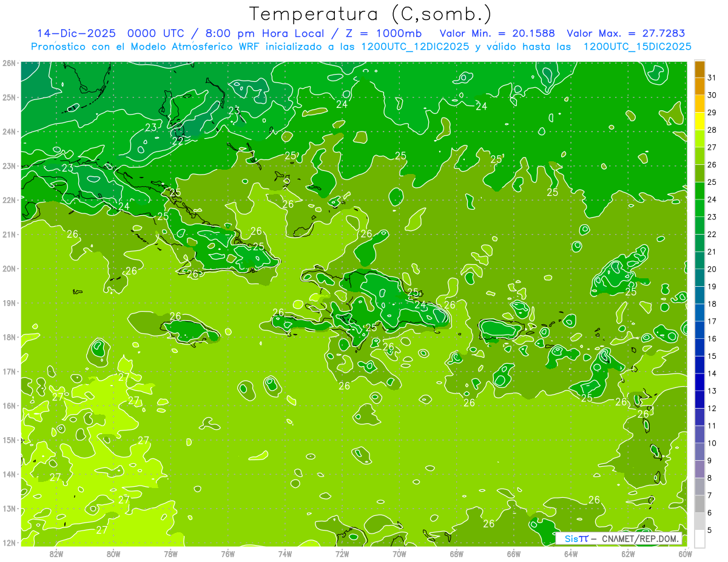Pick the purple legend band between 9 and 10
This screenshot has width=728, height=562.
699,452
